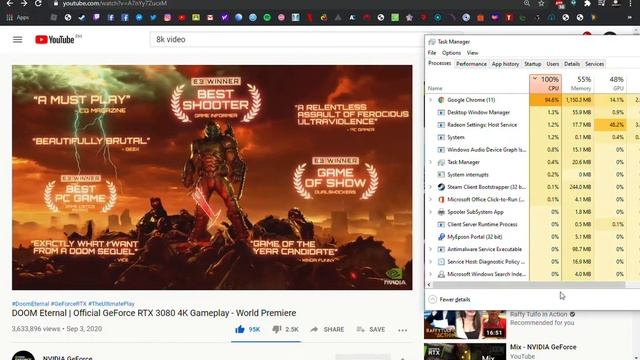Select the Processes tab

[440, 63]
